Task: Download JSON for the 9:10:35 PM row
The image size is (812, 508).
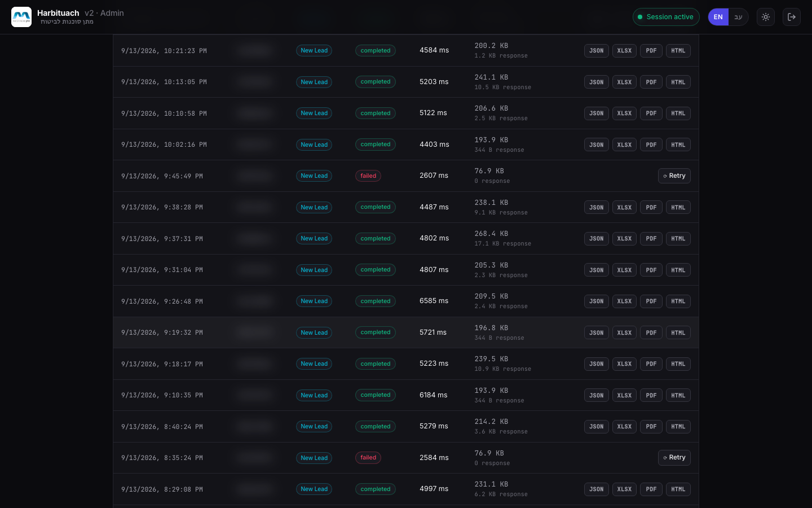Action: (x=597, y=396)
